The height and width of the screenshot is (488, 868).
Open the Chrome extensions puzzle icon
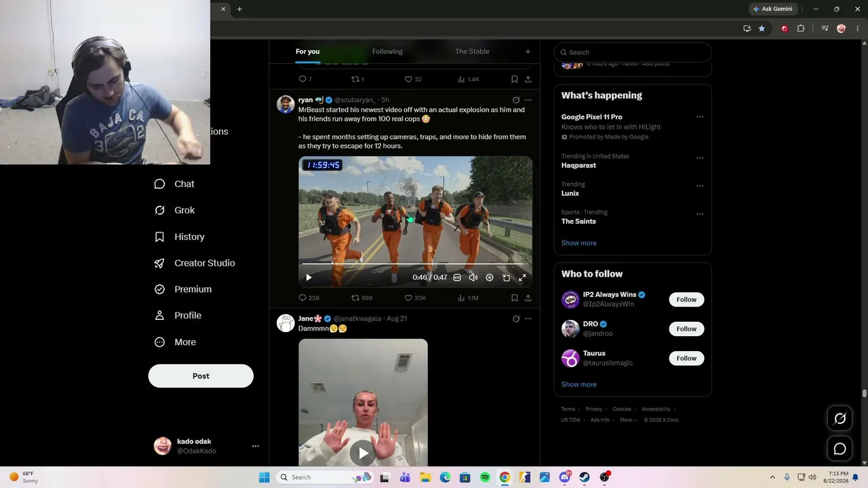801,28
